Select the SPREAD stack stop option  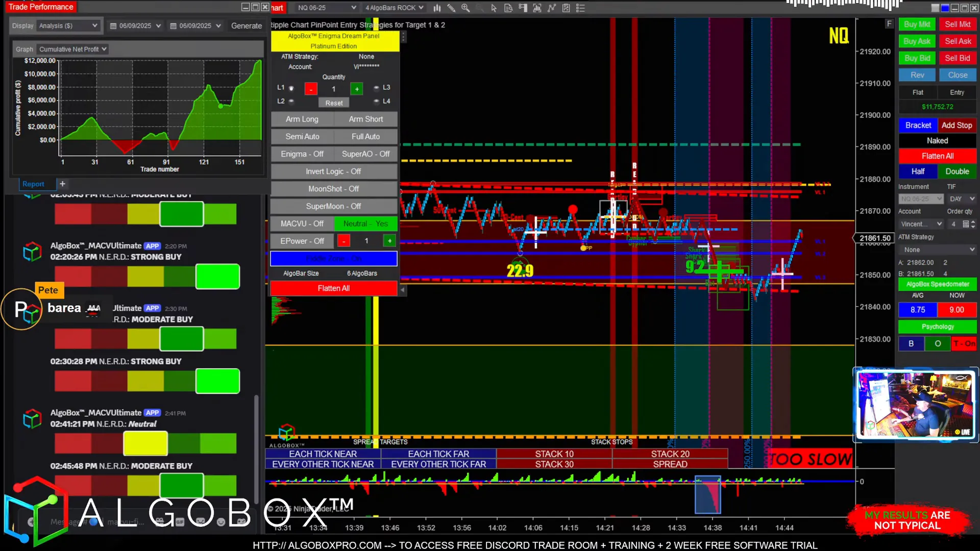tap(670, 464)
